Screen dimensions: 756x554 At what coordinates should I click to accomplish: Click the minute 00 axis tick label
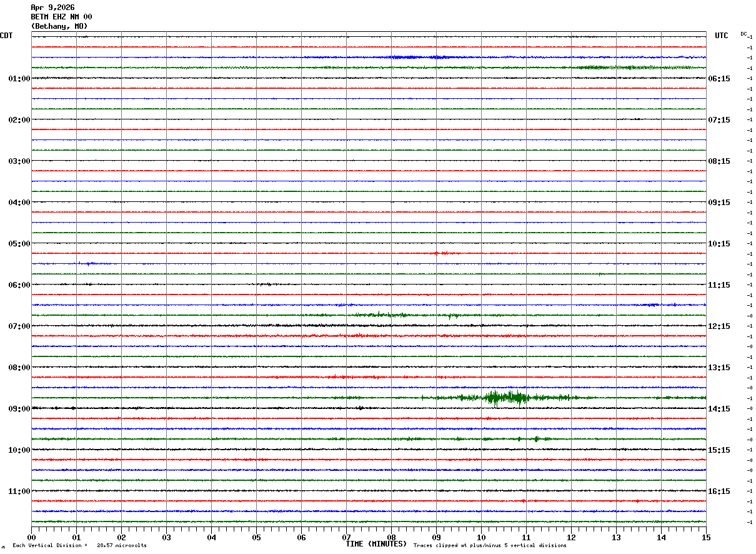(31, 537)
